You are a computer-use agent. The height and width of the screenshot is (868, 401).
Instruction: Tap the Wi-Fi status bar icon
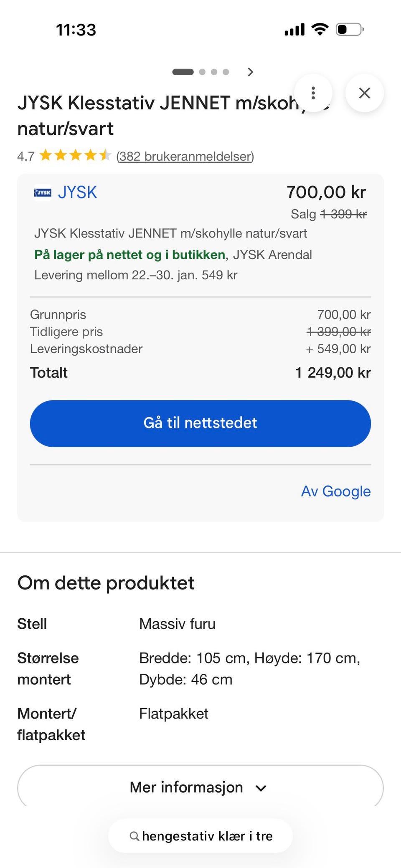pos(320,30)
